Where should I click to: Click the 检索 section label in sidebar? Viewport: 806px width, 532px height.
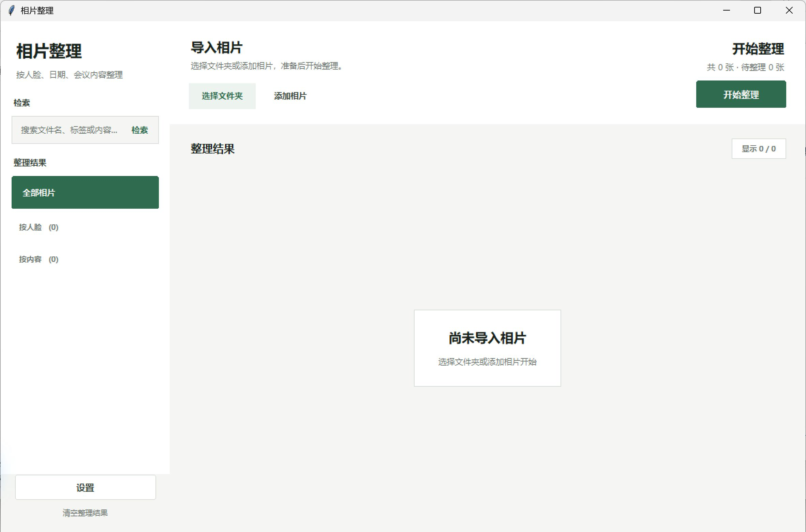click(22, 103)
